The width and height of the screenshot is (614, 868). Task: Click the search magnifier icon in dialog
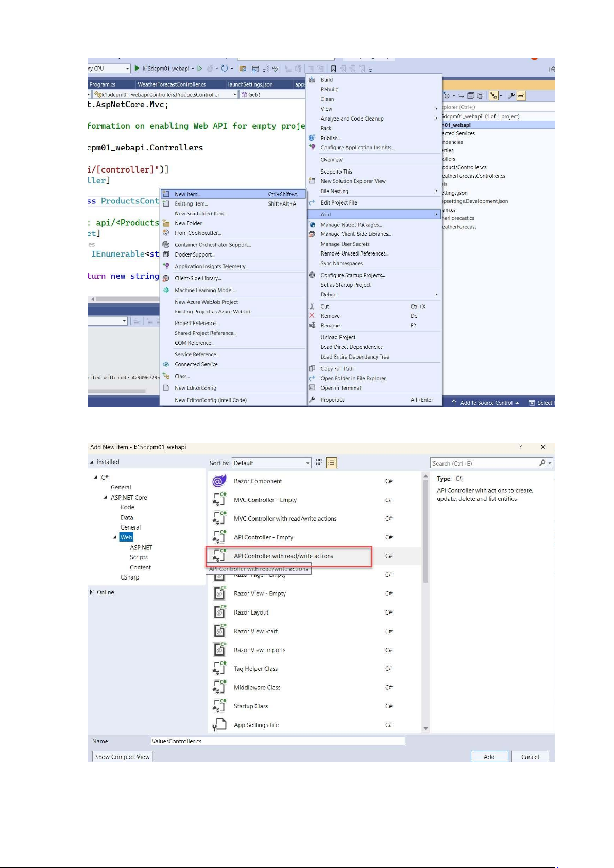(x=542, y=463)
